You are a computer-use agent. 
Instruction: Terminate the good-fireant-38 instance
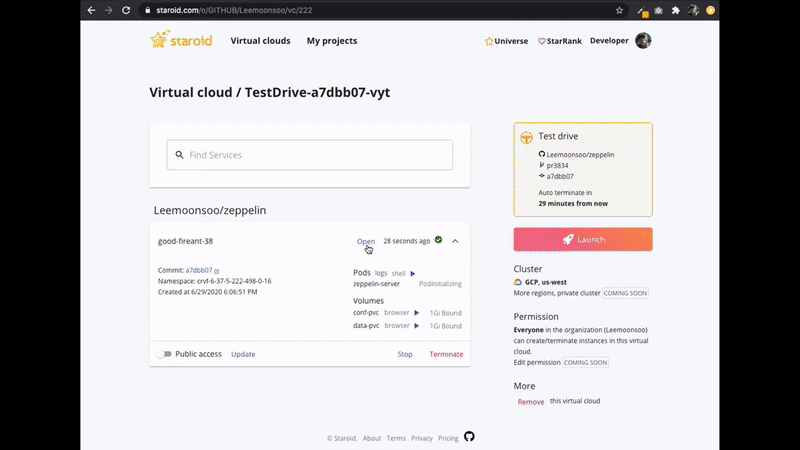pyautogui.click(x=446, y=354)
